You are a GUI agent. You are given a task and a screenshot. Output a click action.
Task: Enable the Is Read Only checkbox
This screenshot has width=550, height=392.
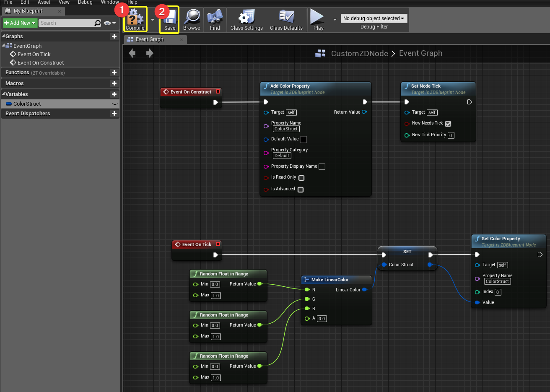pos(301,178)
